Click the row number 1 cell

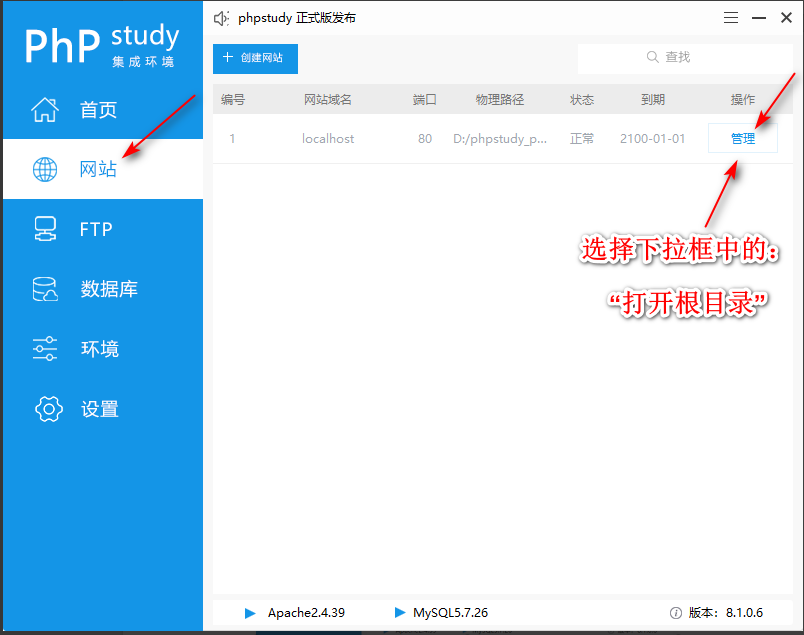point(232,138)
